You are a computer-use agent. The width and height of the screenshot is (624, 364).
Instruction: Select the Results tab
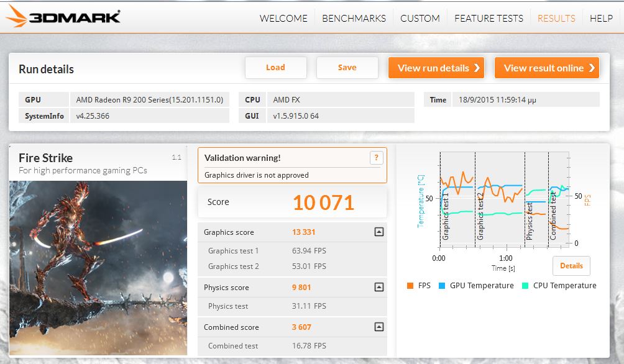556,18
